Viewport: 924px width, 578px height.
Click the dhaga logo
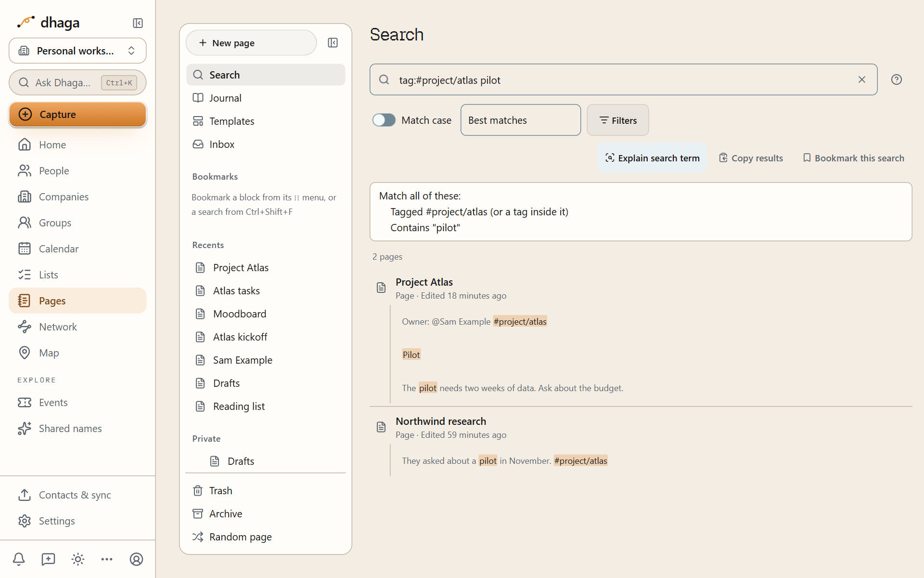(x=48, y=23)
